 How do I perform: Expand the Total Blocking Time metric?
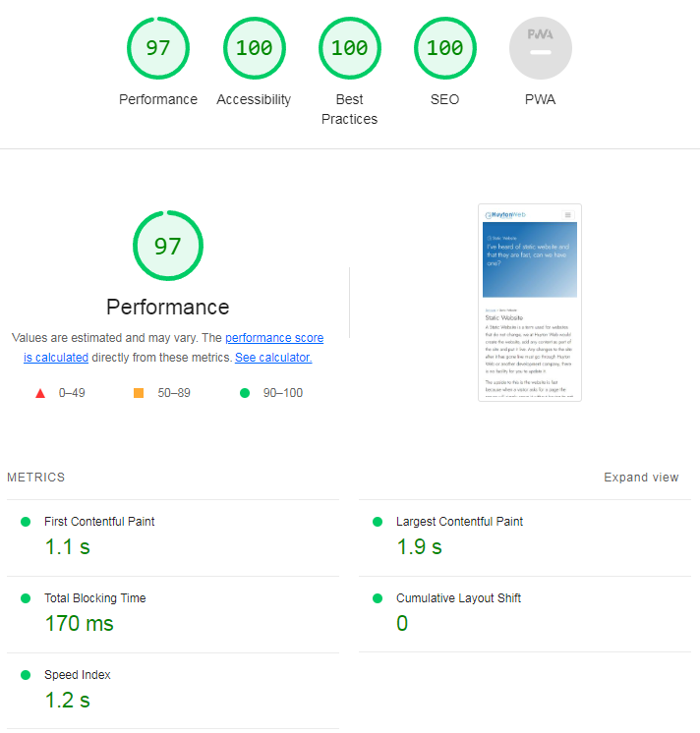(173, 614)
